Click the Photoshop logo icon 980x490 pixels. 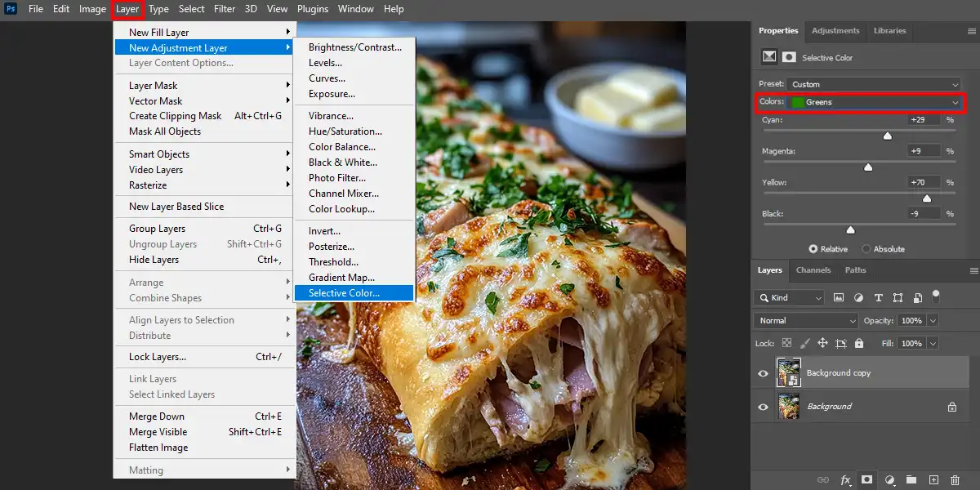[10, 9]
